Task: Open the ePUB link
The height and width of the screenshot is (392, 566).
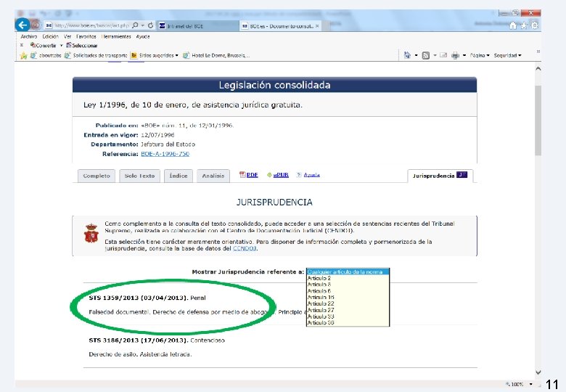Action: click(x=281, y=175)
